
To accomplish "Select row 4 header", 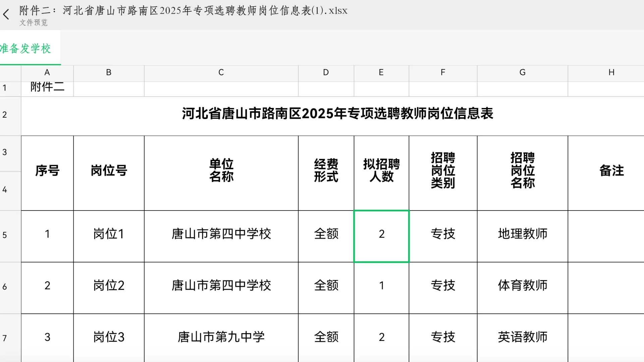I will pos(10,191).
